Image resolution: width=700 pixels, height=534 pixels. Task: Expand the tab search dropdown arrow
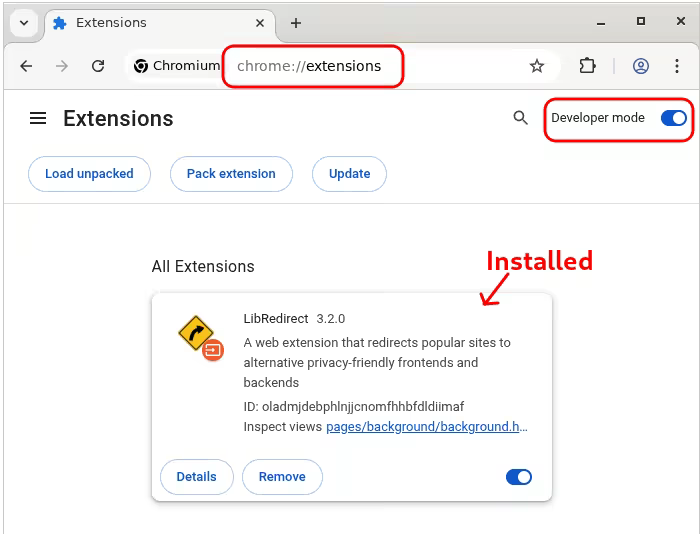point(24,23)
